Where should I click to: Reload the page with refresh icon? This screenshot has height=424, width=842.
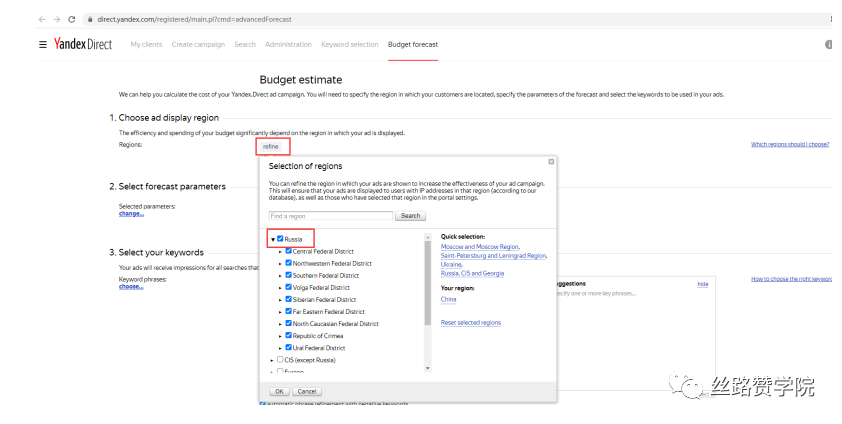click(71, 19)
